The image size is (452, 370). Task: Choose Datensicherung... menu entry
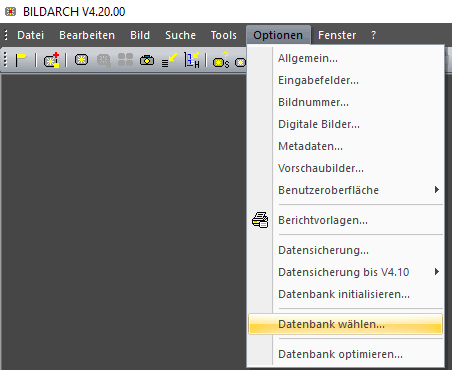click(345, 250)
